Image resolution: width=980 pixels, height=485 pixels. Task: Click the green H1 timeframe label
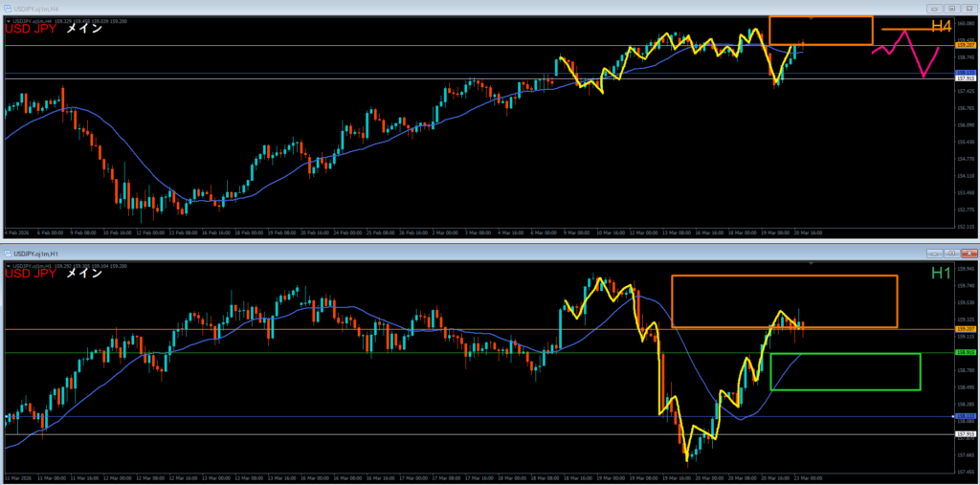coord(941,274)
